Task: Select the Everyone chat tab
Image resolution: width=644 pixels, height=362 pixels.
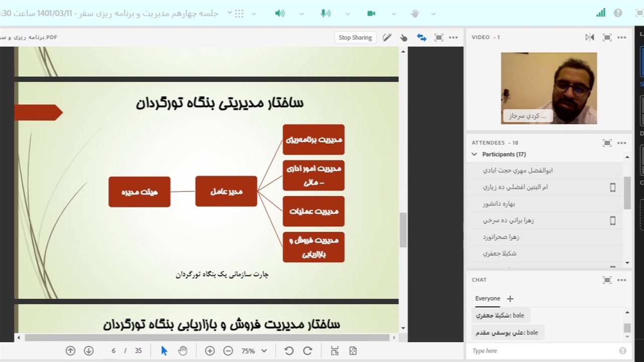Action: 488,298
